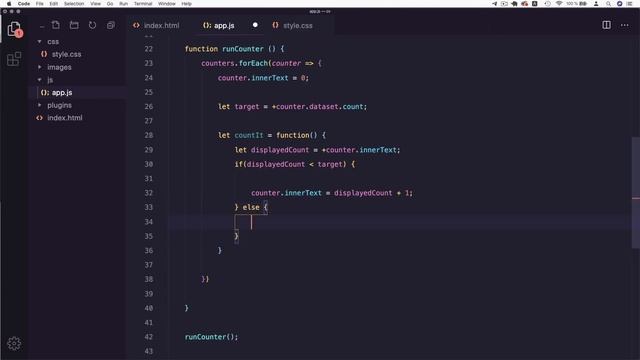Screen dimensions: 640x360
Task: Click the editor vertical scrollbar
Action: (636, 193)
